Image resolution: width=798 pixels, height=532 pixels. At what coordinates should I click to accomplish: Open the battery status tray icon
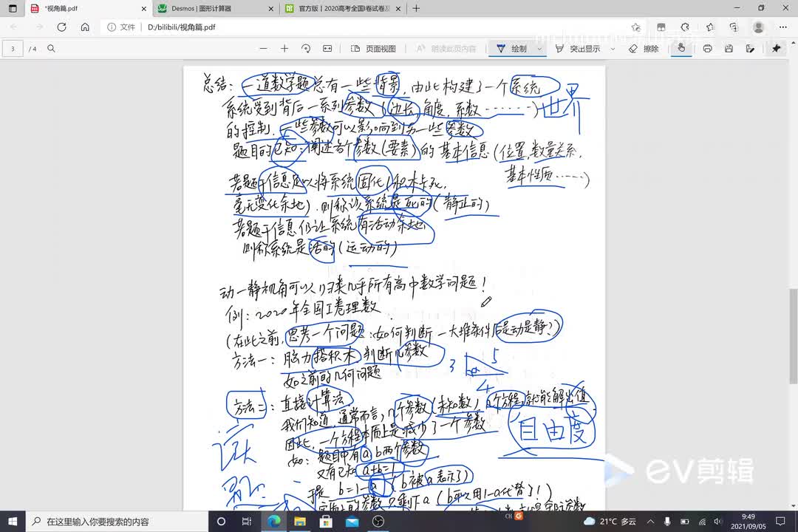click(x=684, y=522)
